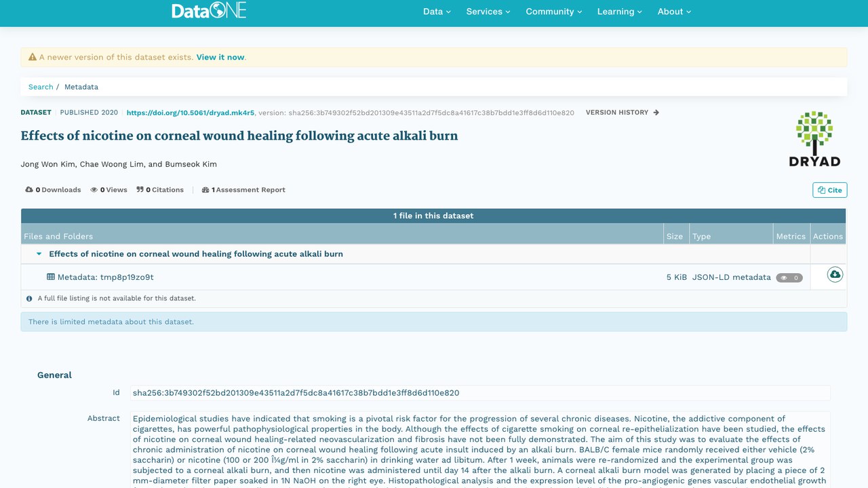Screen dimensions: 868x488
Task: Open the Data dropdown menu
Action: (437, 12)
